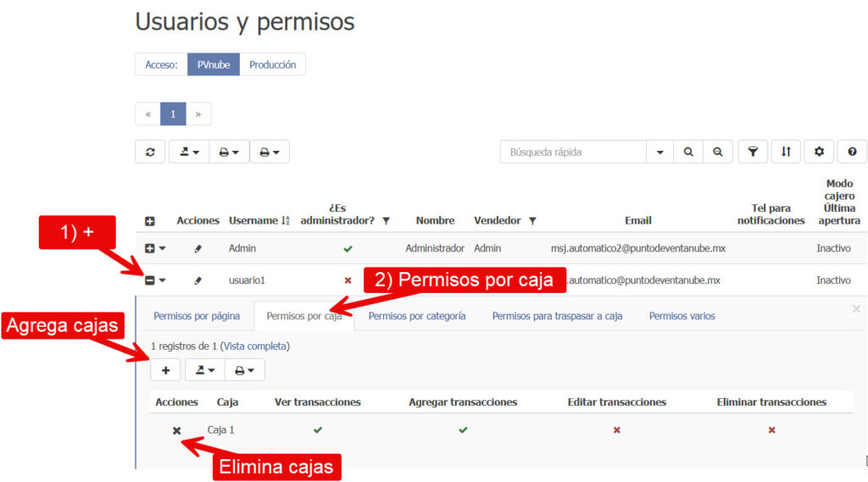The height and width of the screenshot is (482, 868).
Task: Click the search magnifier icon
Action: coord(688,152)
